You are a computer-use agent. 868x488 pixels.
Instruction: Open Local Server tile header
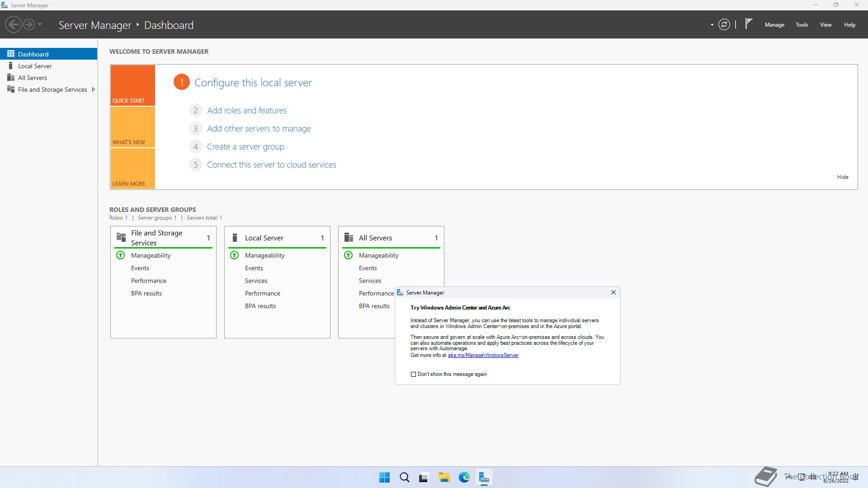coord(277,238)
